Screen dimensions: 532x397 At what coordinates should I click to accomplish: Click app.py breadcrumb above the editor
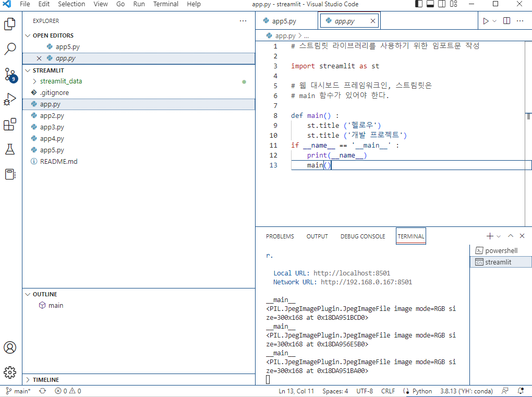[x=285, y=35]
